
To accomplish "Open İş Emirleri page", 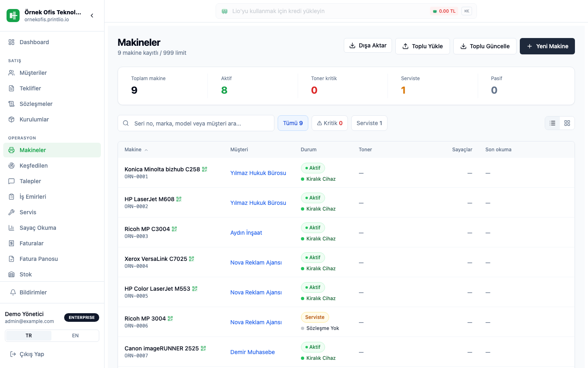I will point(52,197).
